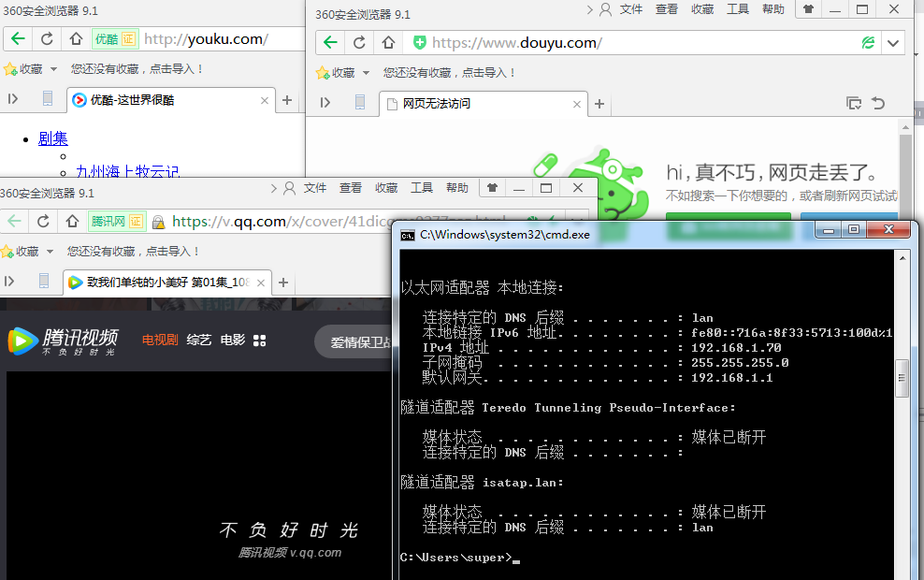Click user account icon in douyu window
Screen dimensions: 924x580
click(605, 9)
